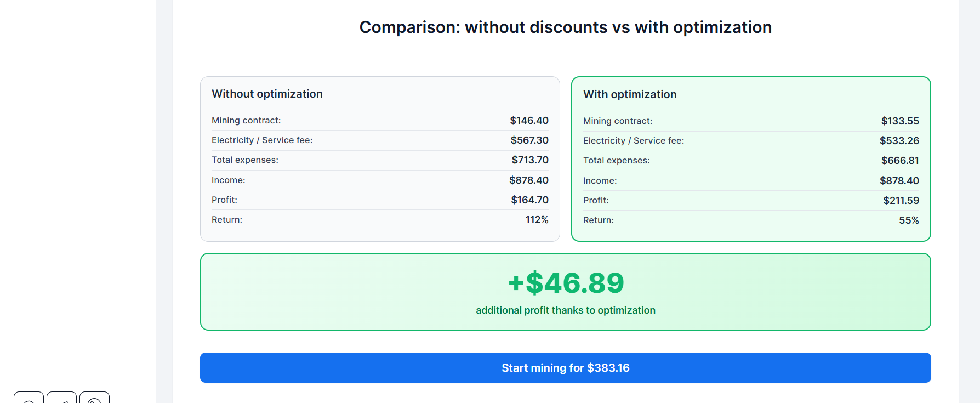
Task: Select the 55% return value
Action: [x=909, y=220]
